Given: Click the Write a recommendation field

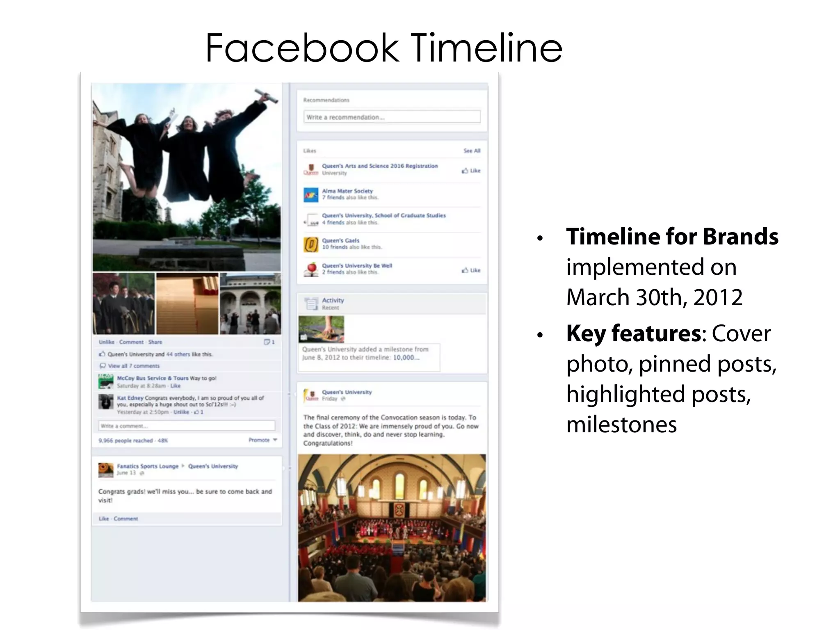Looking at the screenshot, I should pyautogui.click(x=392, y=117).
